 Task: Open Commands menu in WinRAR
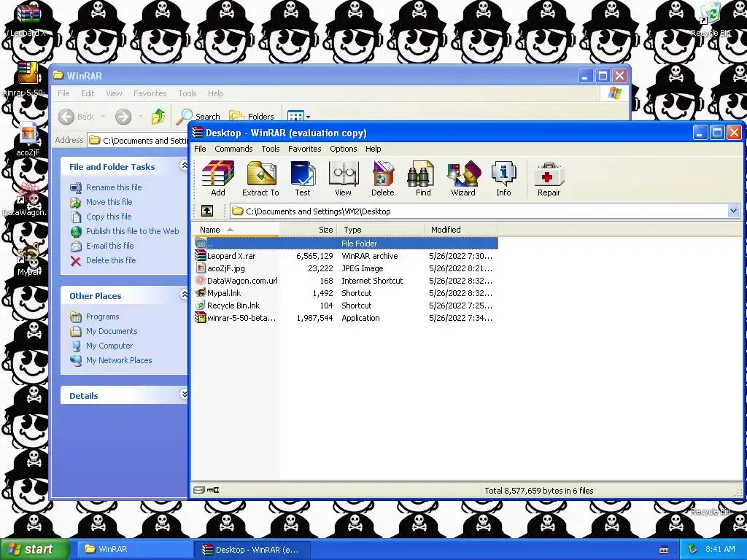(x=233, y=149)
